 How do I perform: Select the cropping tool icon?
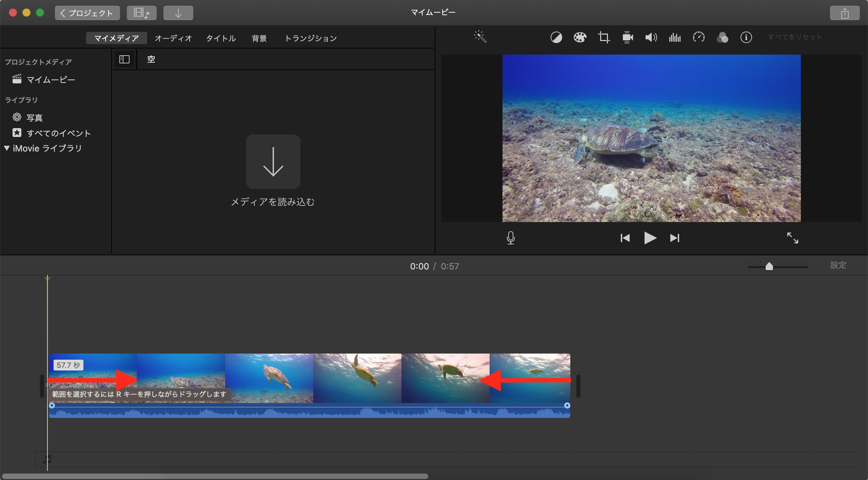point(604,37)
